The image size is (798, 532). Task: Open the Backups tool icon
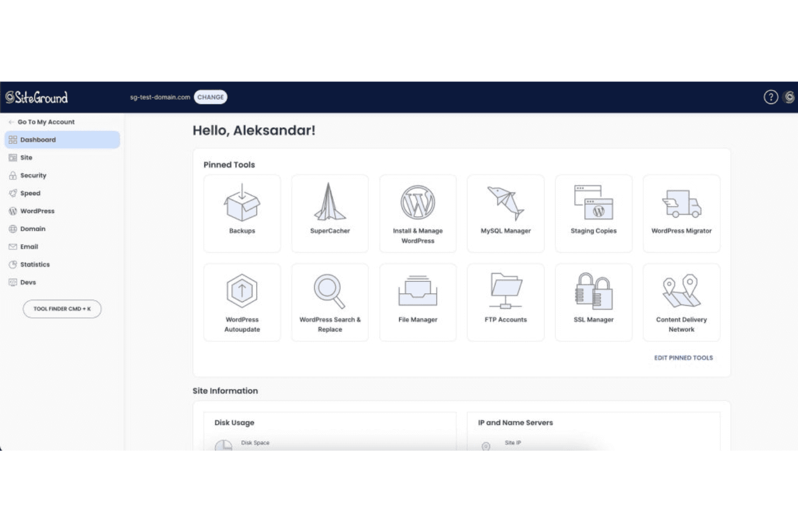click(x=242, y=202)
